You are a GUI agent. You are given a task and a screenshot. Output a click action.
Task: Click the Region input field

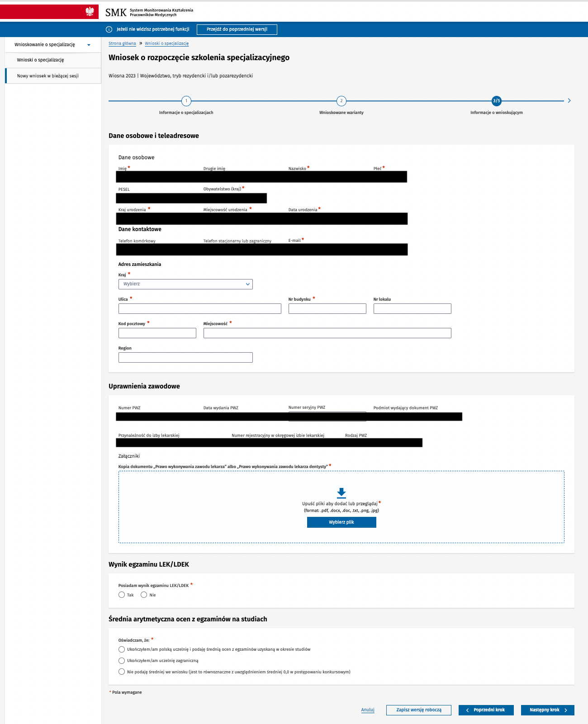tap(185, 357)
